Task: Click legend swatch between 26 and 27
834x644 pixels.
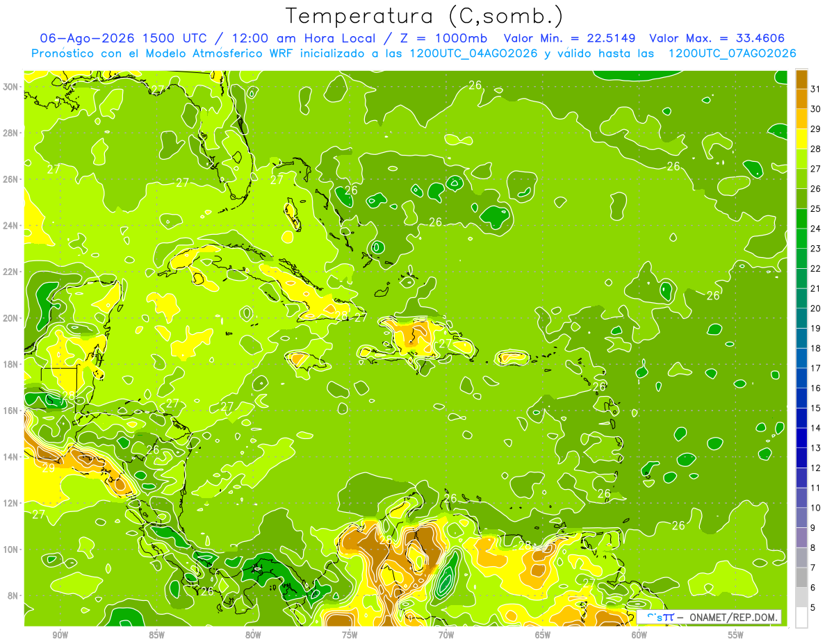Action: pos(801,179)
